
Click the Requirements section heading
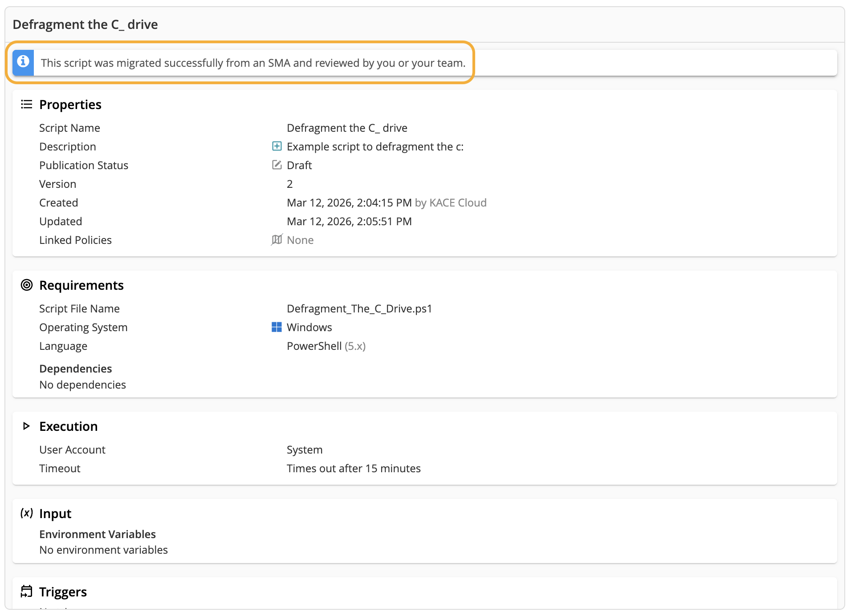click(81, 285)
